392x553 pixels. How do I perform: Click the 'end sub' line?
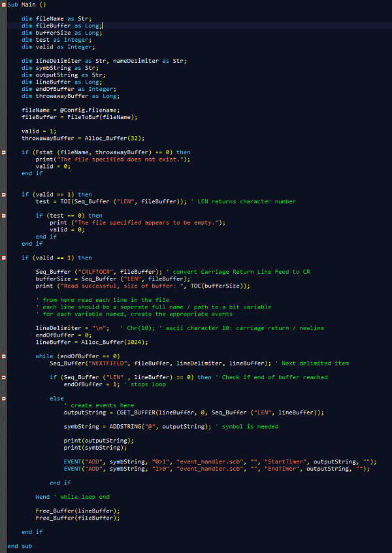[20, 546]
